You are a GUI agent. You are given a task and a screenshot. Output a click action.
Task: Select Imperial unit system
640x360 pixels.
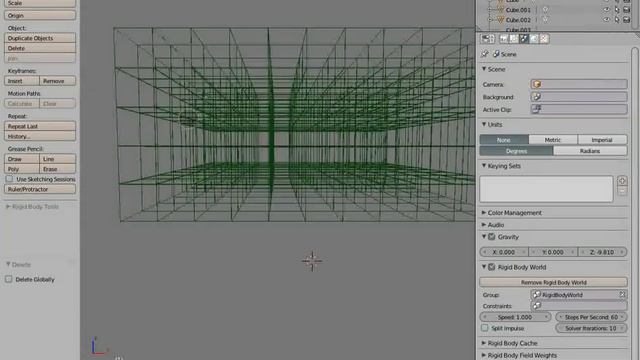click(x=602, y=140)
